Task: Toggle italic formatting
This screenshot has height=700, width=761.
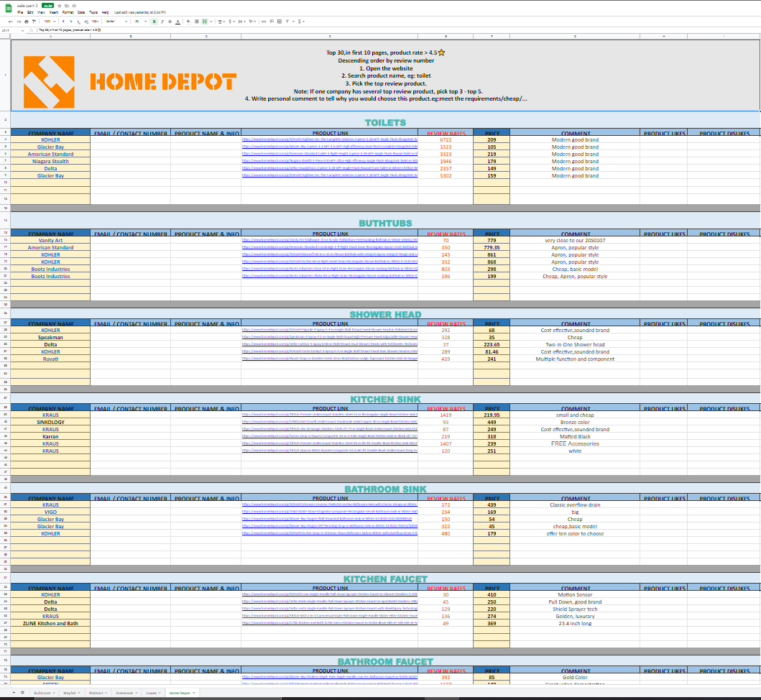Action: click(x=162, y=22)
